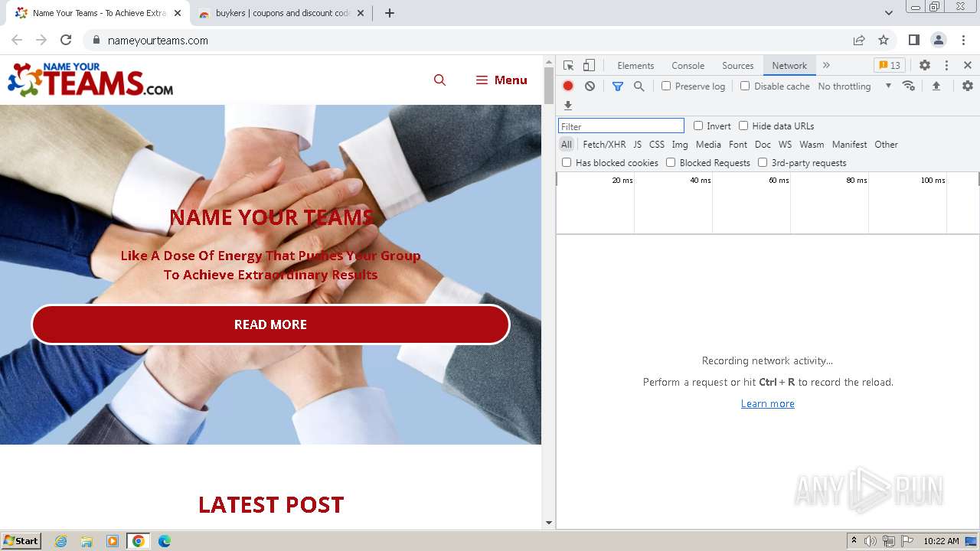
Task: Check 3rd-party requests
Action: [x=763, y=162]
